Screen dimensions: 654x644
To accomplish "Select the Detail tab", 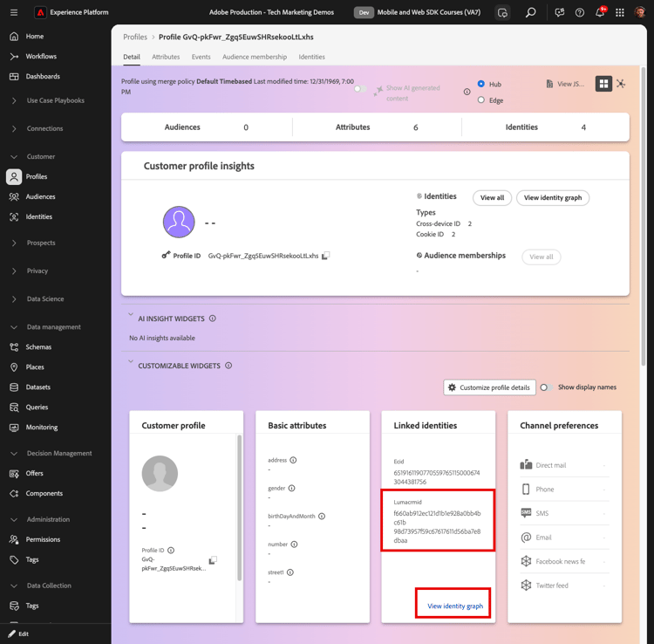I will tap(132, 57).
